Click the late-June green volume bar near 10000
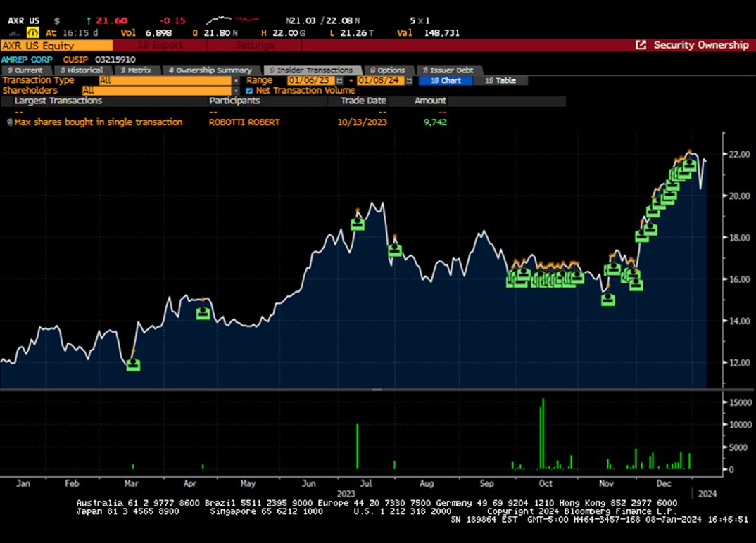The height and width of the screenshot is (543, 756). 358,447
